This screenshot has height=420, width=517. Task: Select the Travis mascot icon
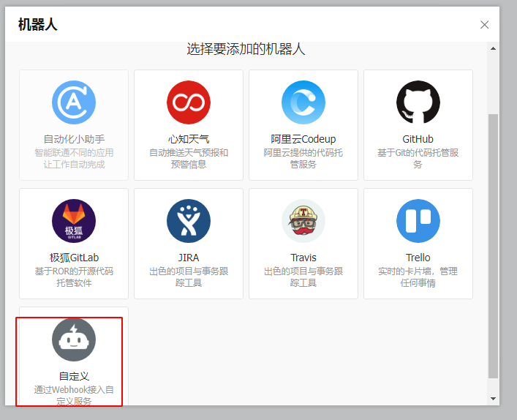tap(303, 221)
